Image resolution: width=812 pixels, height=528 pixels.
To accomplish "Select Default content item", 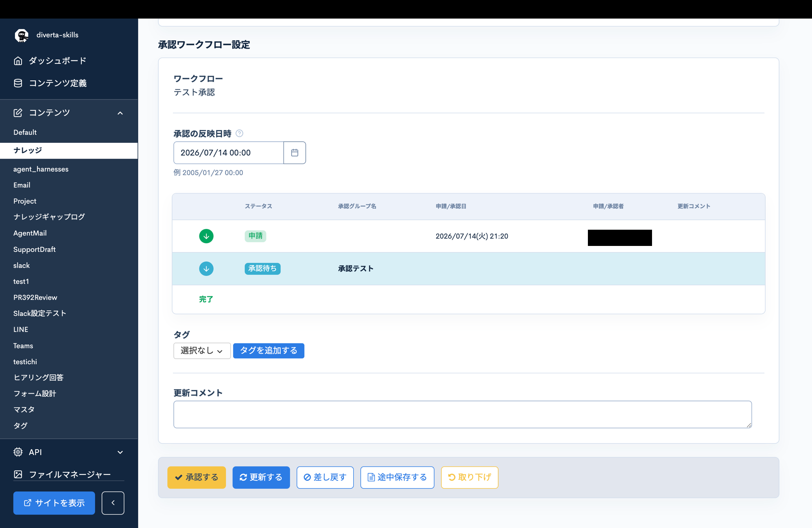I will (25, 132).
